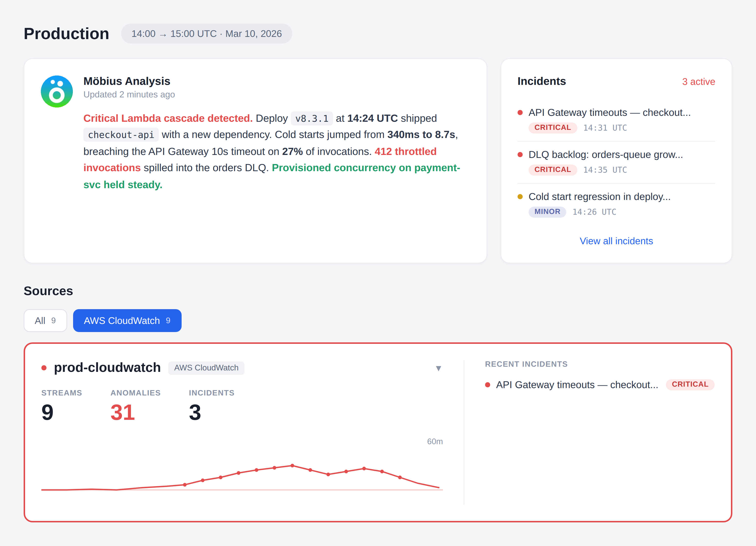This screenshot has height=546, width=756.
Task: Click the 31 anomalies count
Action: 122,412
